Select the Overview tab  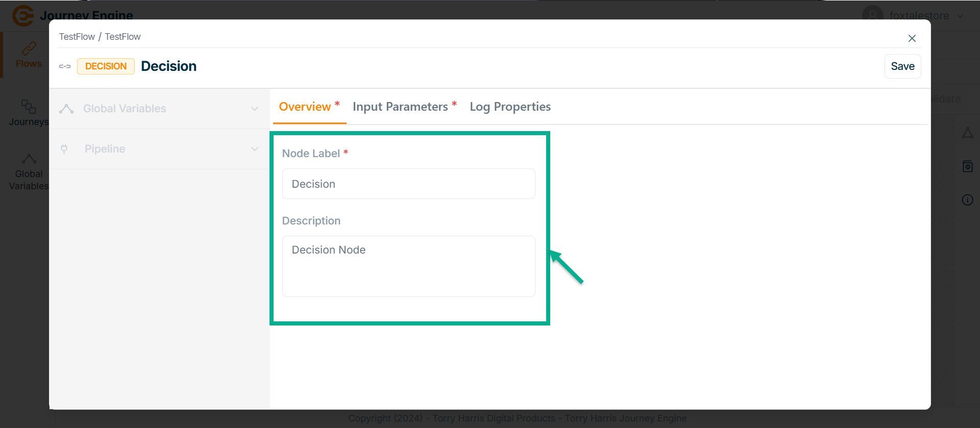coord(305,107)
